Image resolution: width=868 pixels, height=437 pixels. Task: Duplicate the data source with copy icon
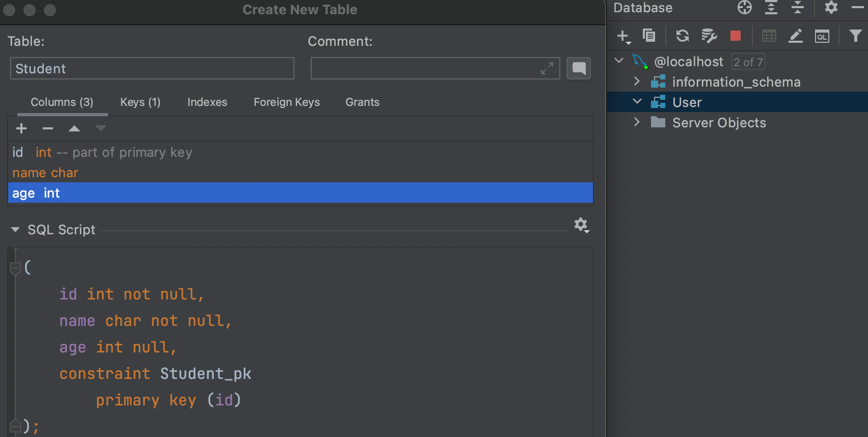click(649, 36)
